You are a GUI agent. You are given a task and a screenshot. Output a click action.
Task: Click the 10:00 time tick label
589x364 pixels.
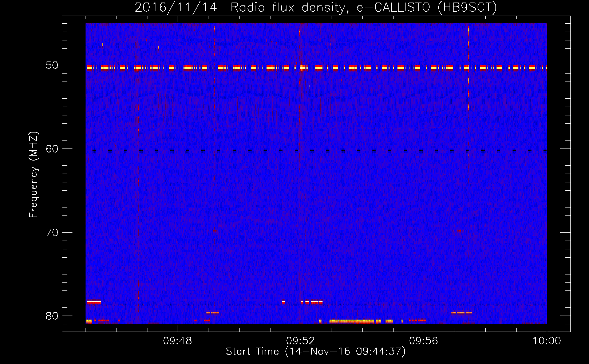(547, 341)
